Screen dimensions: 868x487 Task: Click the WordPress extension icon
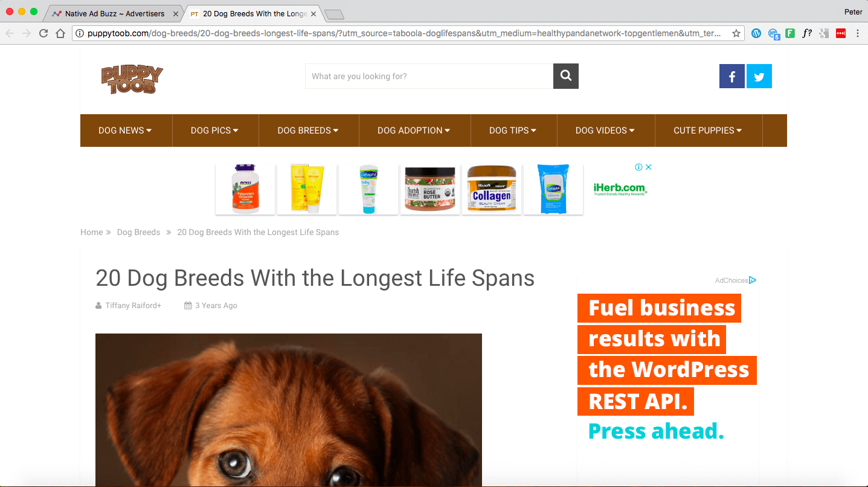756,34
